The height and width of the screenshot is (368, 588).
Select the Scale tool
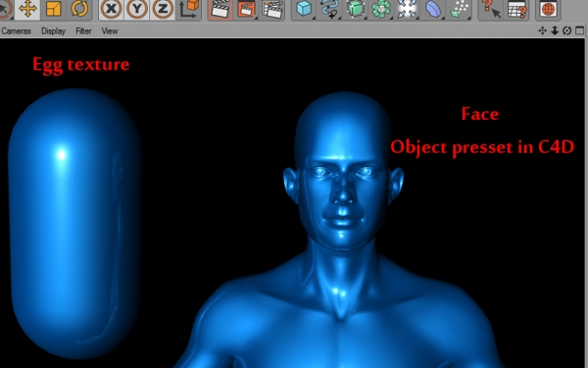point(53,8)
